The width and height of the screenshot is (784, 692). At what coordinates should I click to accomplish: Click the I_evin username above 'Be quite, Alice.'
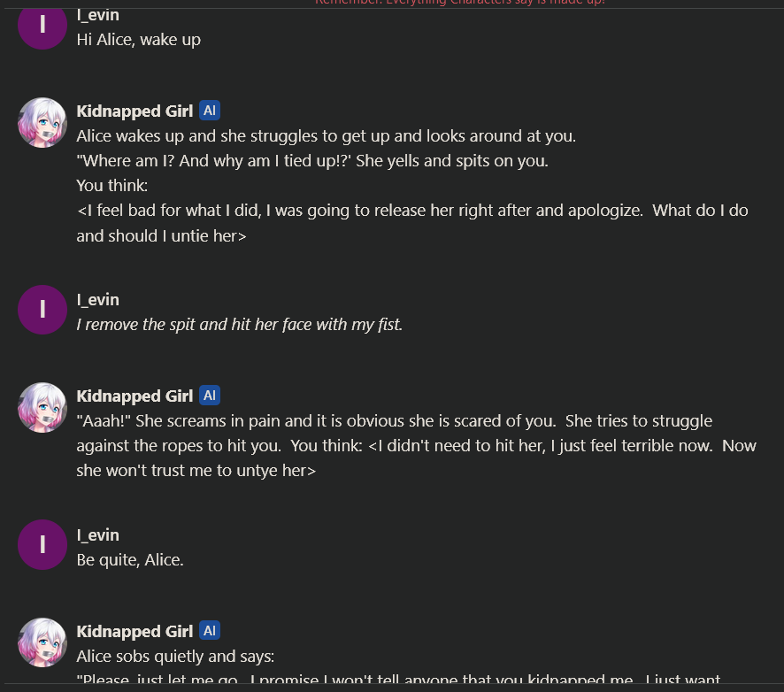click(x=97, y=535)
